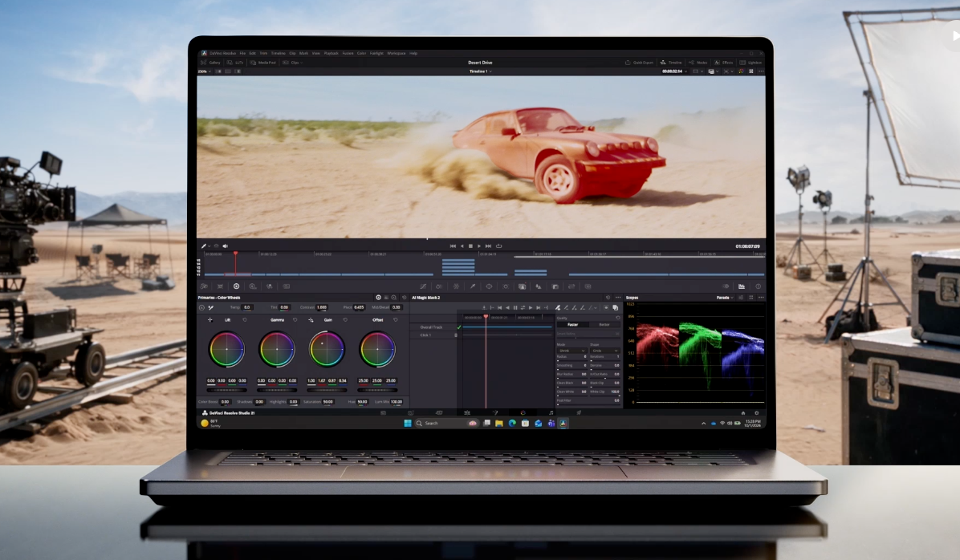Click the Saturation value field
Screen dimensions: 960x560
(327, 402)
